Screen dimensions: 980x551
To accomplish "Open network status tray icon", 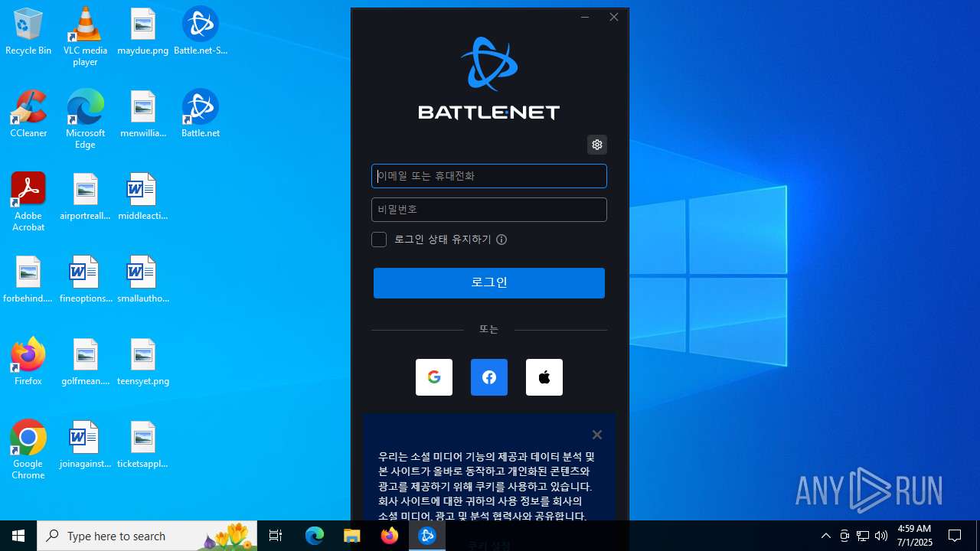I will coord(863,536).
